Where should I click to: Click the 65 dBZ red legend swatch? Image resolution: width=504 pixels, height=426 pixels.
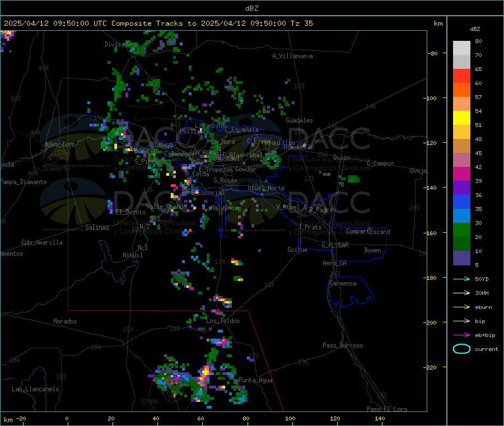coord(461,76)
